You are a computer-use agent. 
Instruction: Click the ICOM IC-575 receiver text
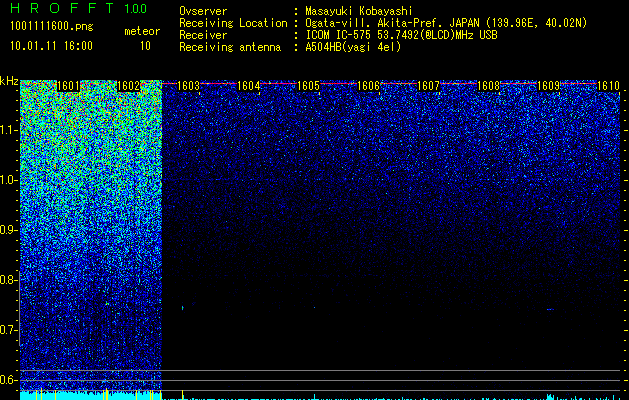(x=401, y=35)
